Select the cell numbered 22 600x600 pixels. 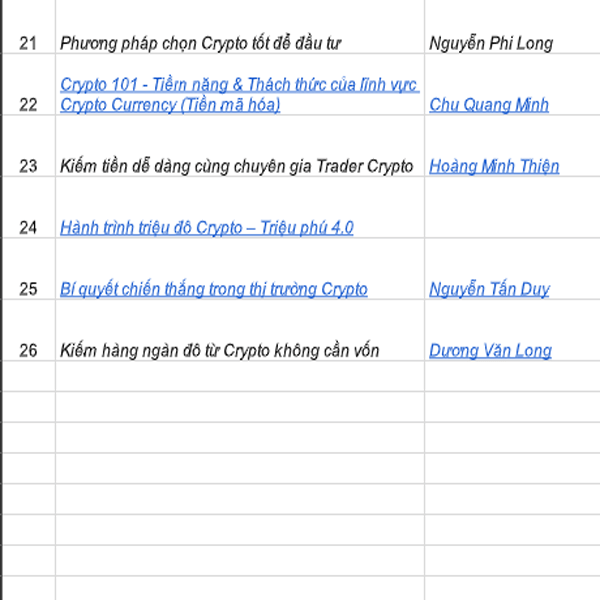coord(29,85)
